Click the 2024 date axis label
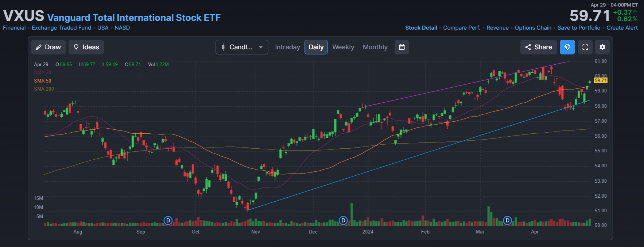The height and width of the screenshot is (247, 644). tap(368, 232)
